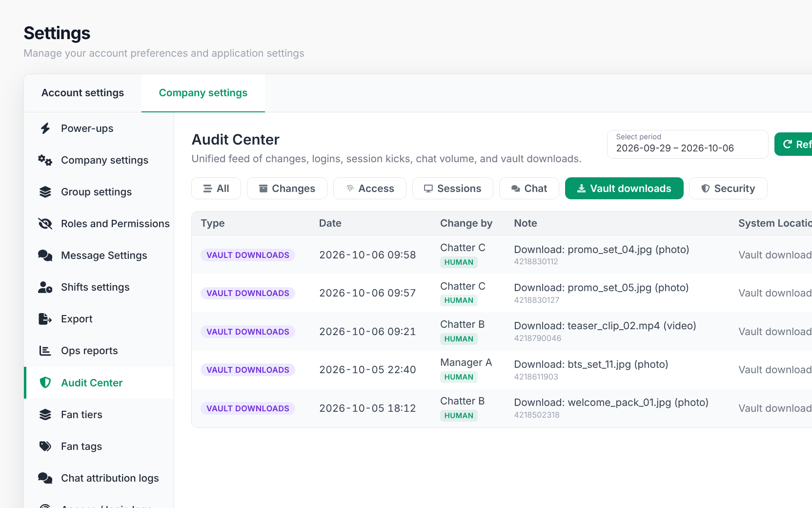Click the Fan tags icon
812x508 pixels.
[x=45, y=446]
